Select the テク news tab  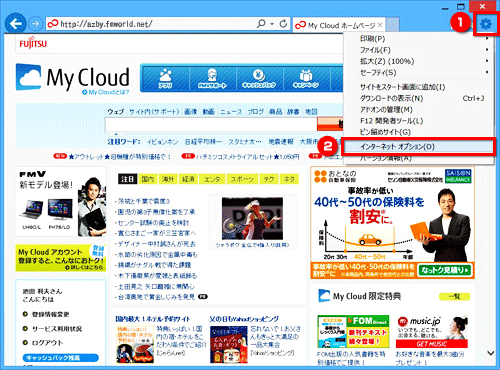point(269,179)
